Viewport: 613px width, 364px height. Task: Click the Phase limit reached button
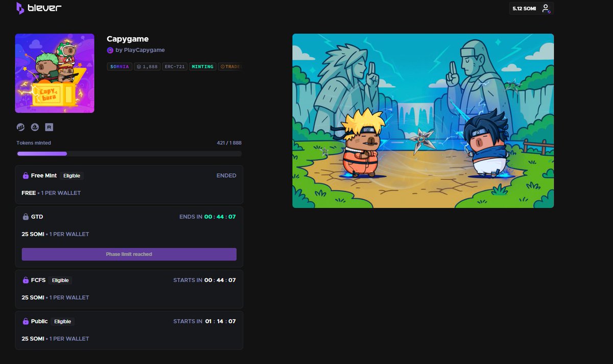(129, 254)
